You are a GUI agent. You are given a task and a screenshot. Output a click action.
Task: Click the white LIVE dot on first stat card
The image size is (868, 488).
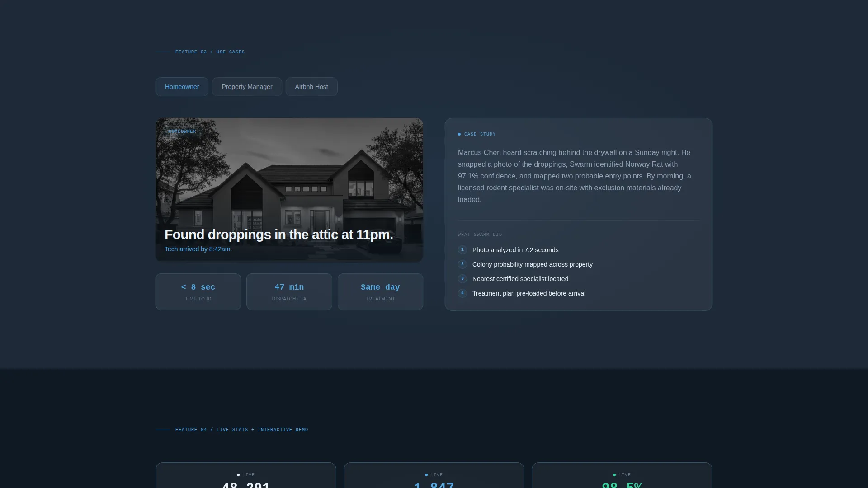click(x=238, y=475)
